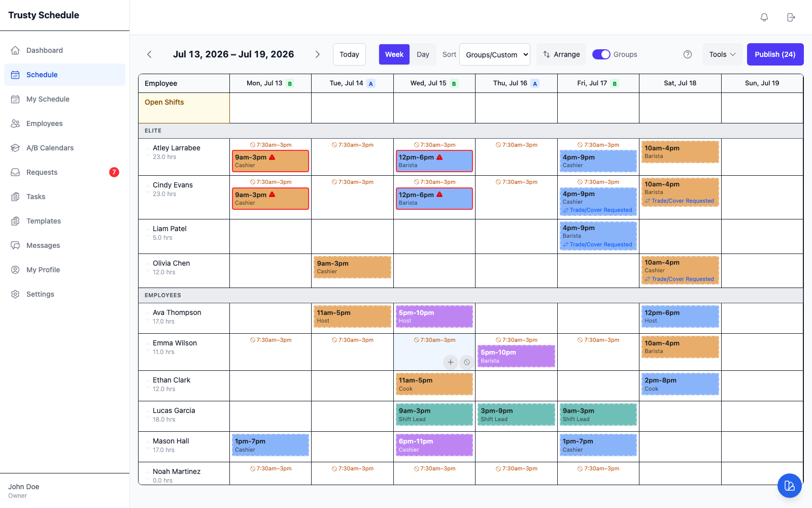Click Dashboard home icon

pyautogui.click(x=15, y=50)
